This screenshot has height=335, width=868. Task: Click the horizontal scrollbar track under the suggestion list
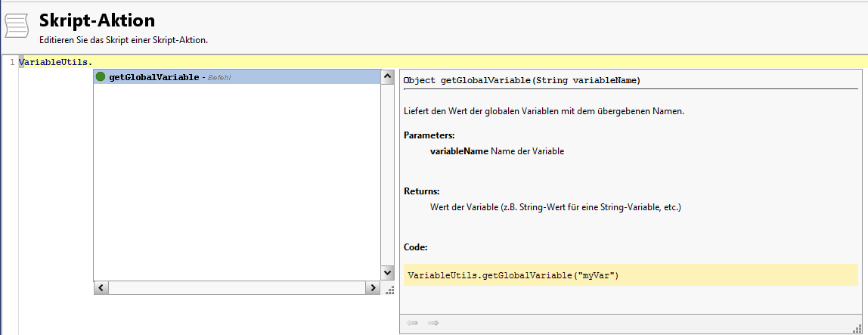(236, 288)
